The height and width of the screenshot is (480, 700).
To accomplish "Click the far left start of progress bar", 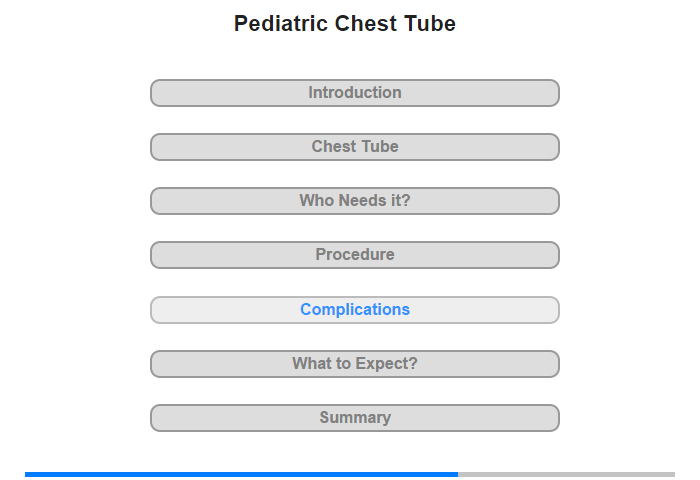I will point(27,474).
